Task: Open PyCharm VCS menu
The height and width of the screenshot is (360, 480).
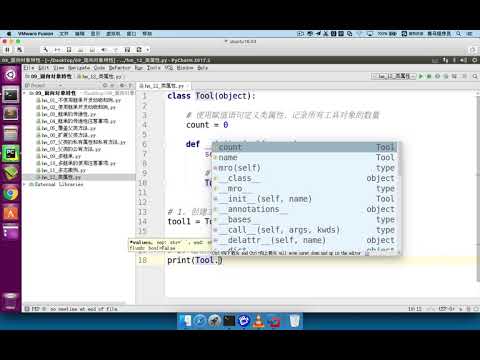Action: (169, 68)
